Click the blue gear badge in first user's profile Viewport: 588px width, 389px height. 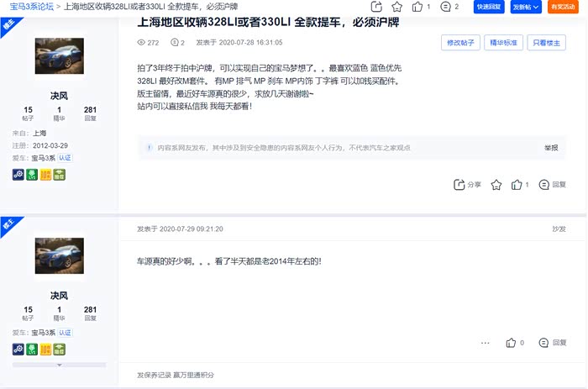pyautogui.click(x=18, y=175)
